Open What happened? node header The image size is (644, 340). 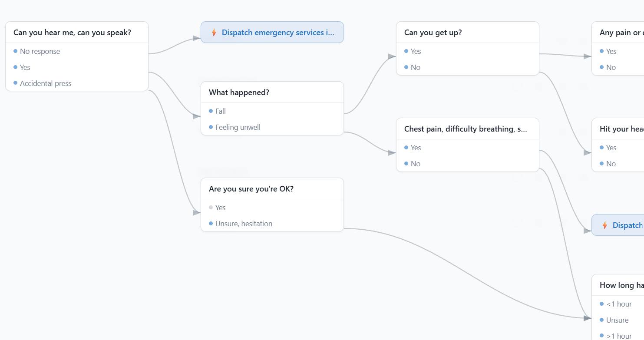272,92
